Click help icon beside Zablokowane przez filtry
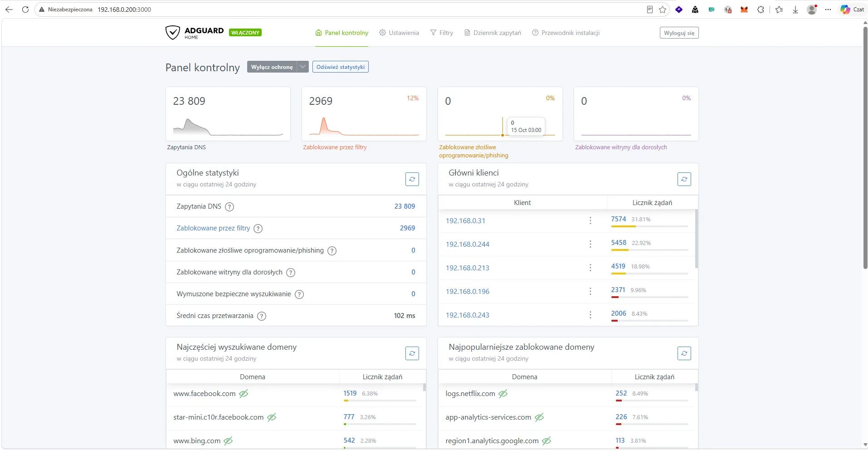The image size is (868, 450). coord(258,229)
